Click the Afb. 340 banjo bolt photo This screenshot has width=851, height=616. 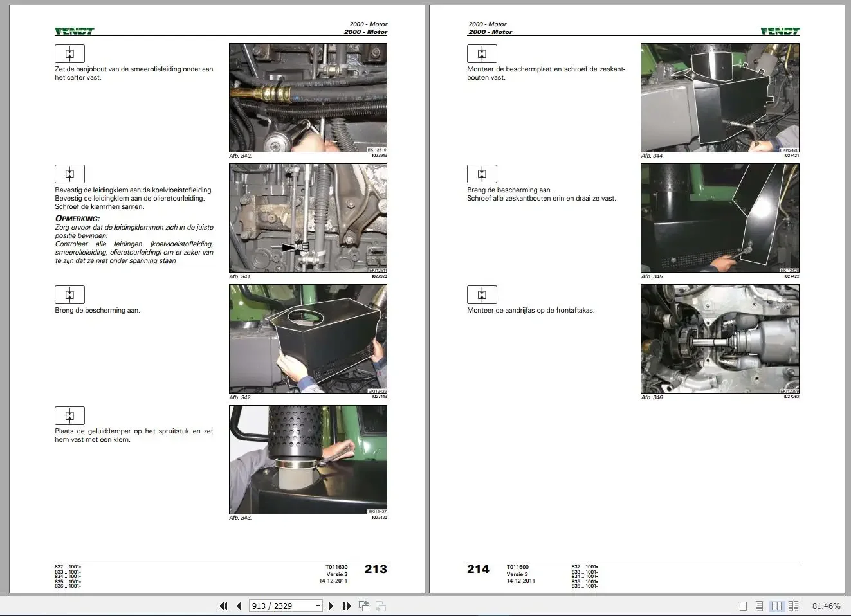[308, 98]
